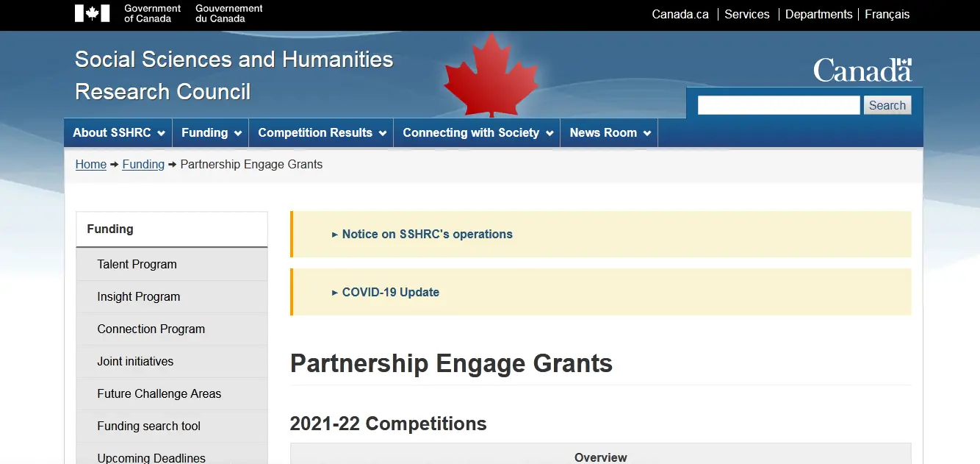The width and height of the screenshot is (980, 464).
Task: Click the Canada wordmark logo
Action: (x=862, y=70)
